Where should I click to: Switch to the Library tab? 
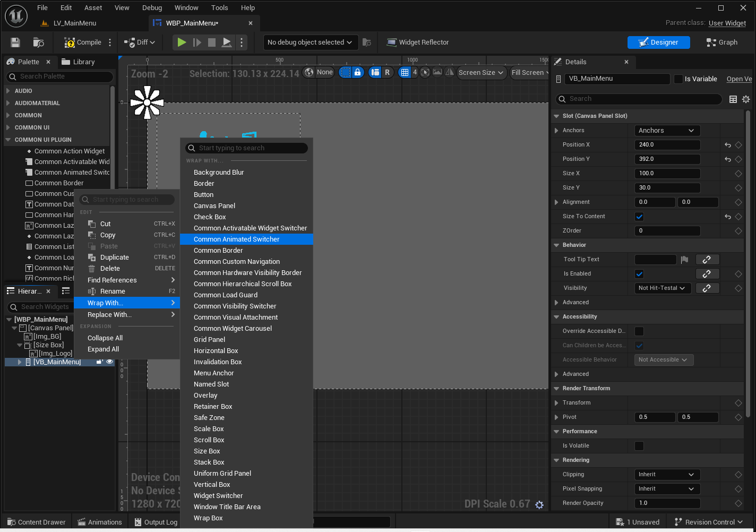click(x=78, y=62)
